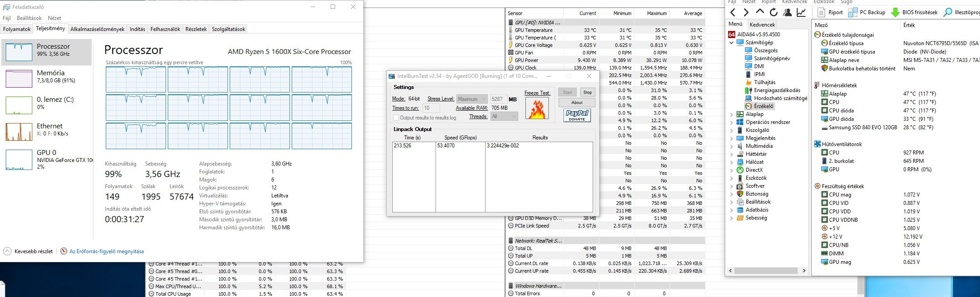Click AIDA64 tree scrollbar right arrow

[x=804, y=270]
